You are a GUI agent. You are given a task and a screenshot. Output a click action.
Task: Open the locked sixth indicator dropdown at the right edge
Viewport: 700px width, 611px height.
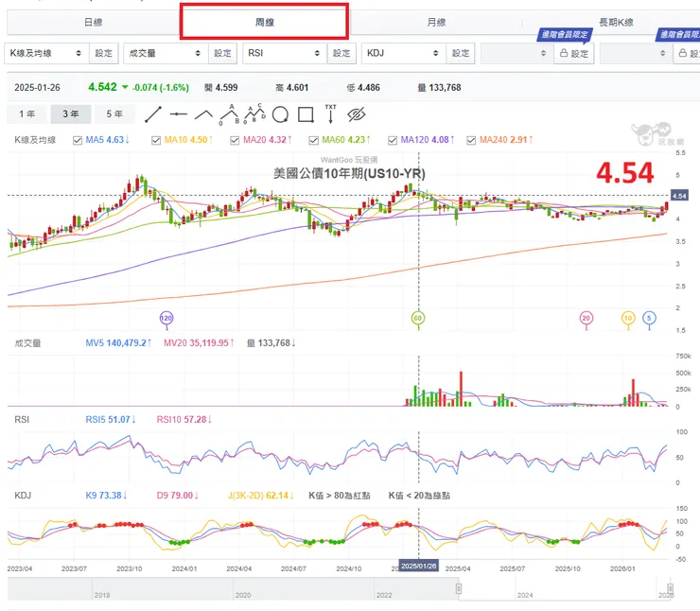637,53
